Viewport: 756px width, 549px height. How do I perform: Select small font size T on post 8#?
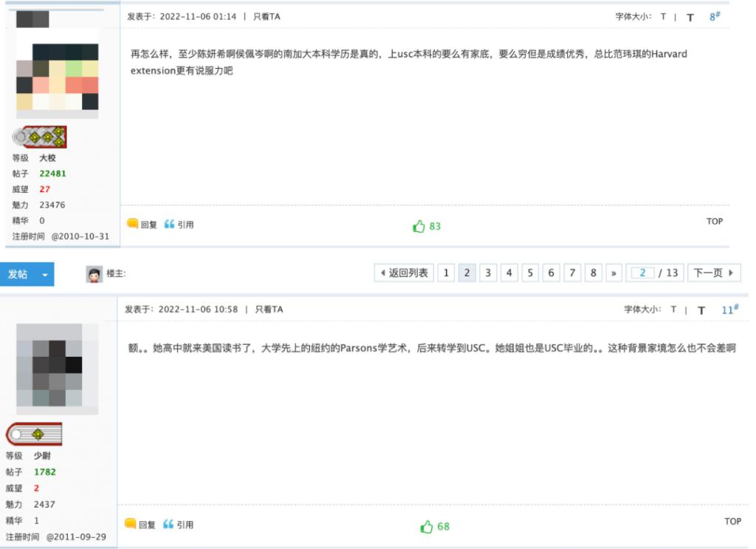click(664, 16)
